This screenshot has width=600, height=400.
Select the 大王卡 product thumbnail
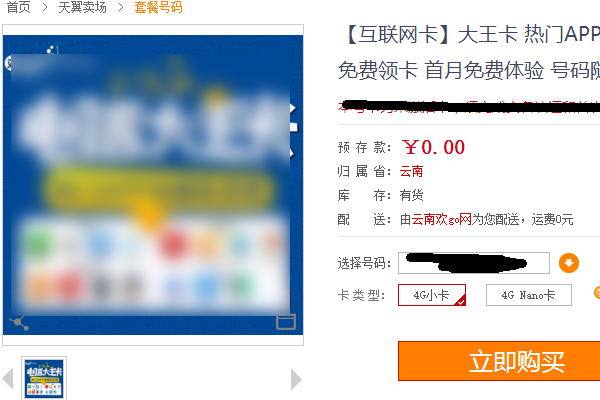point(44,378)
